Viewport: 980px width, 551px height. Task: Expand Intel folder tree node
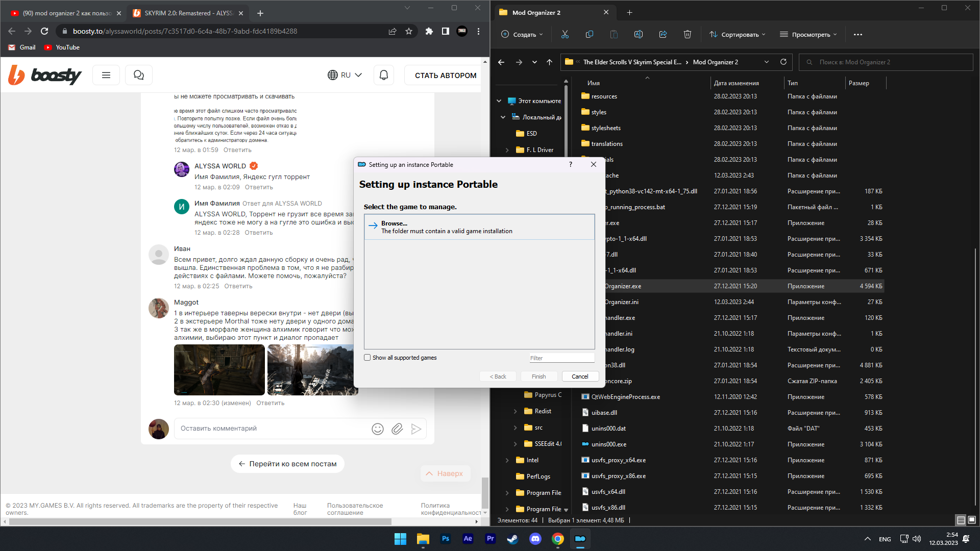[x=507, y=460]
